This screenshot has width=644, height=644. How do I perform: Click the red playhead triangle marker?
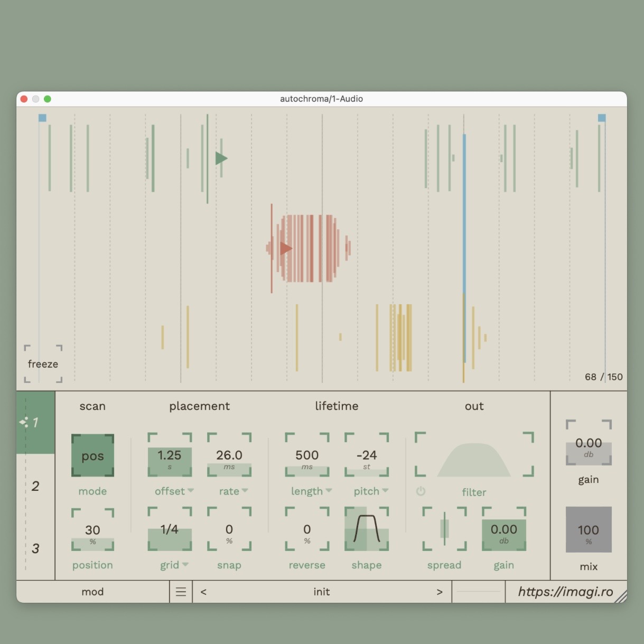pos(286,248)
